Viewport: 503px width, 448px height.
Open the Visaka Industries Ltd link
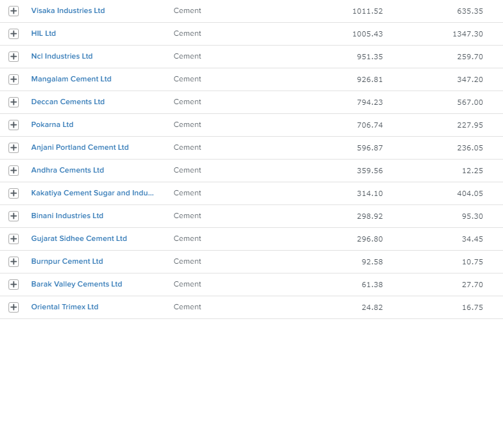[68, 10]
